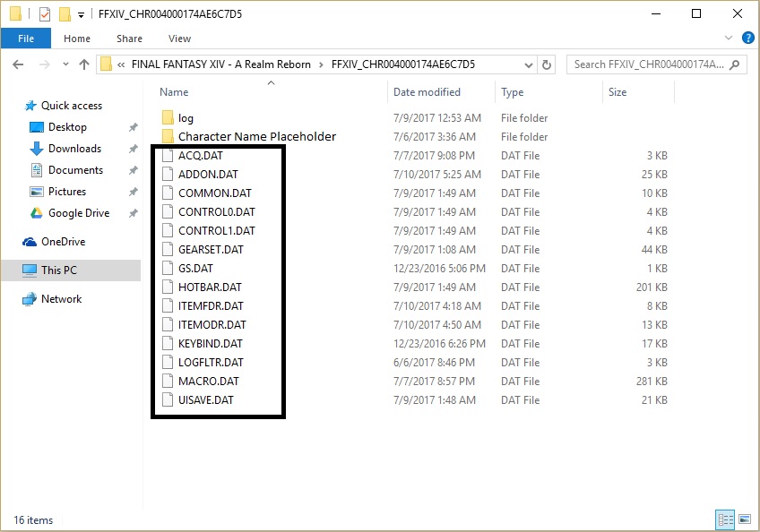Expand the breadcrumb chevron after A Realm Reborn
Viewport: 760px width, 532px height.
[x=321, y=64]
